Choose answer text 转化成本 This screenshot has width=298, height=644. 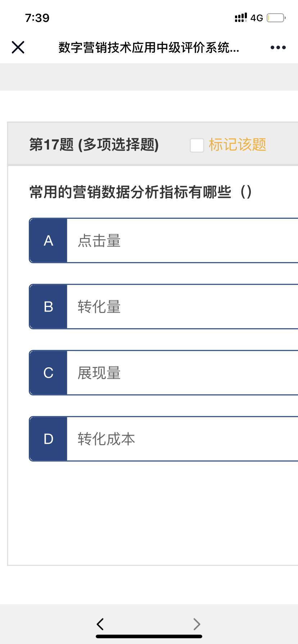107,439
